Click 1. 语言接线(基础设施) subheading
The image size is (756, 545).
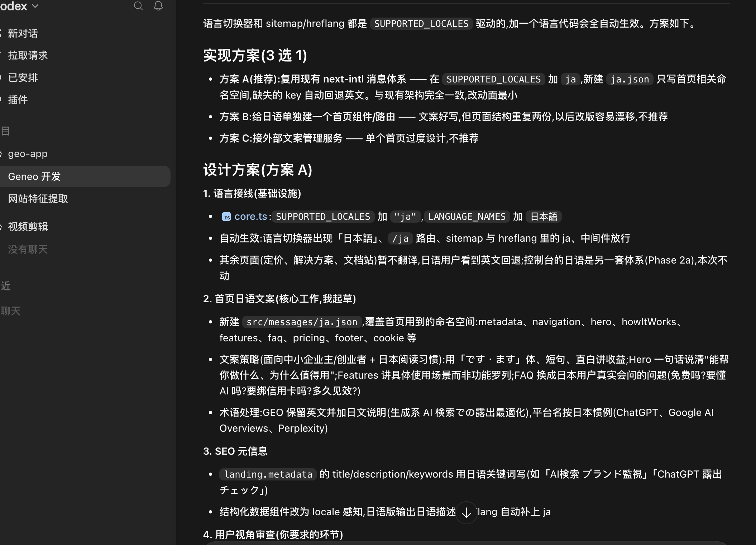tap(252, 194)
